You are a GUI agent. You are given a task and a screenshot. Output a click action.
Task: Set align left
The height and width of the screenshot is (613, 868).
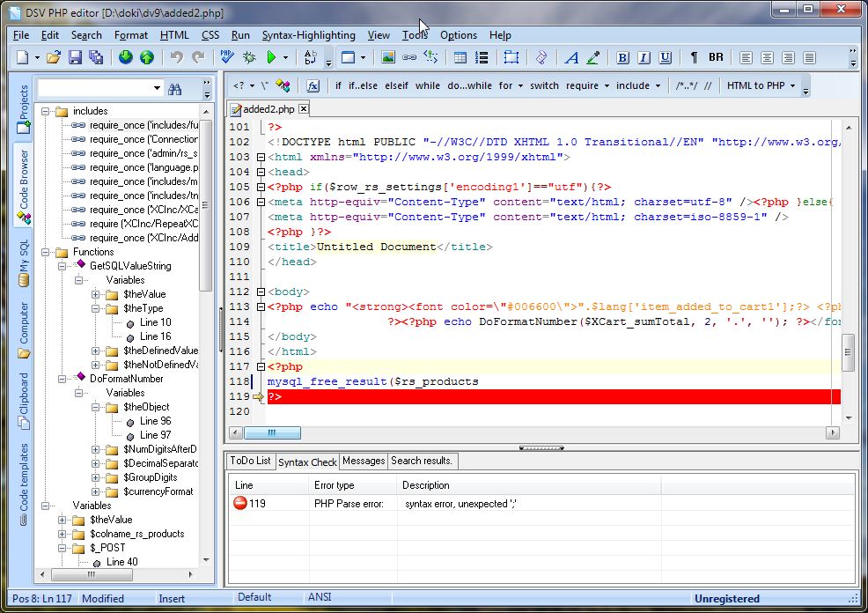746,57
